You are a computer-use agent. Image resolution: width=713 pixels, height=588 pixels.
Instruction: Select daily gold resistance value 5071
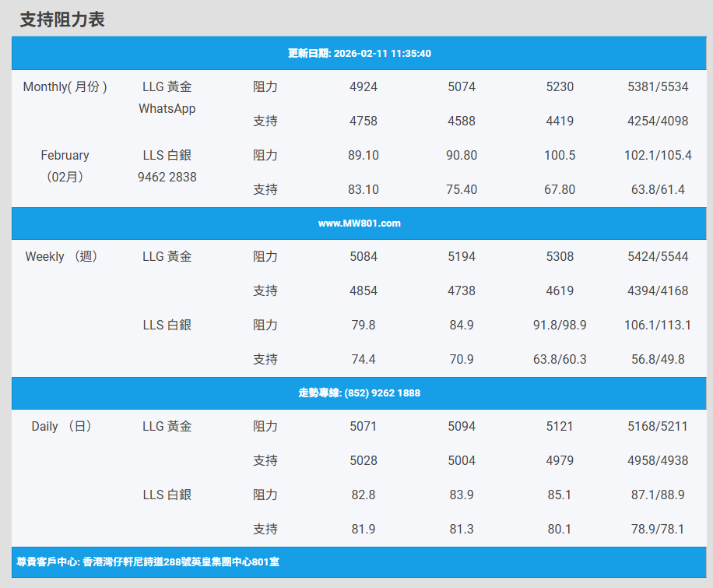pos(364,427)
